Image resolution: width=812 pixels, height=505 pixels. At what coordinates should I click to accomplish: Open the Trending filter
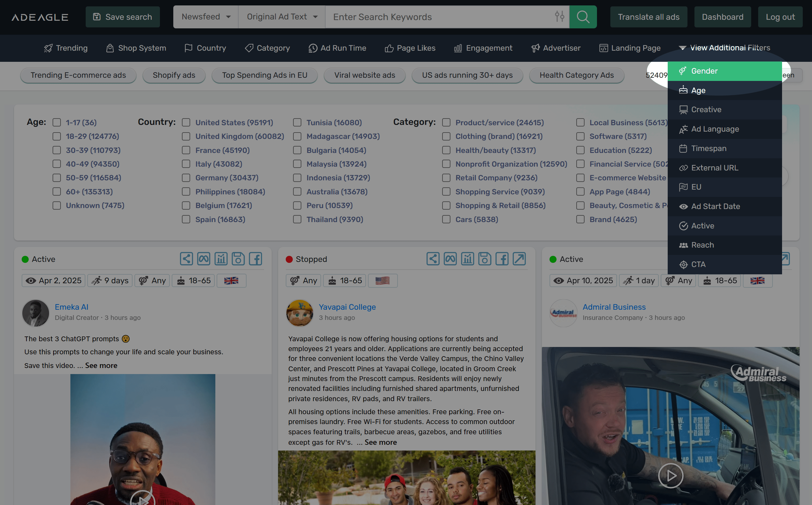pyautogui.click(x=66, y=48)
